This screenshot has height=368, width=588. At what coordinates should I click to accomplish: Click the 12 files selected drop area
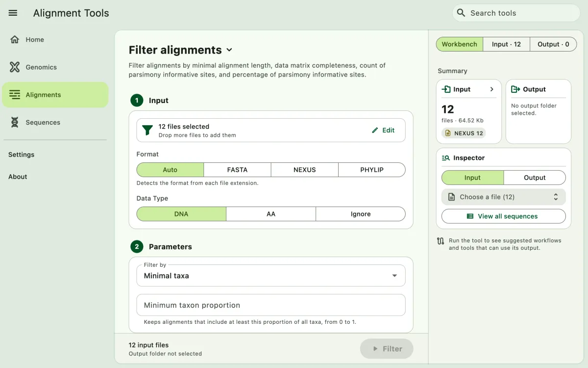point(271,130)
